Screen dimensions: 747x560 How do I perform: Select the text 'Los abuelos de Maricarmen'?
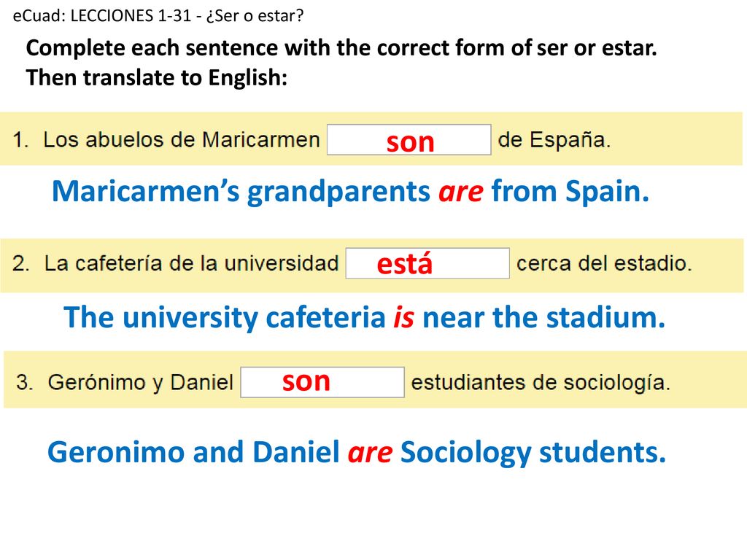[182, 140]
